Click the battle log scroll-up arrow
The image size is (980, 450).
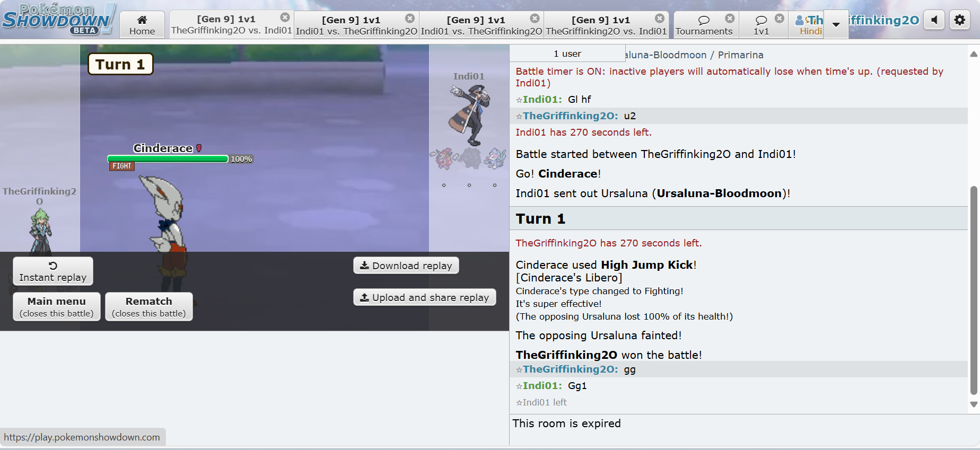click(x=974, y=54)
